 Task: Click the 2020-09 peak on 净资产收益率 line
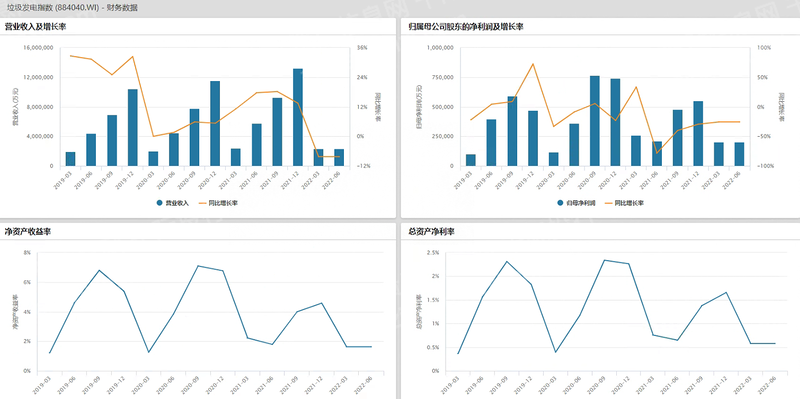198,266
